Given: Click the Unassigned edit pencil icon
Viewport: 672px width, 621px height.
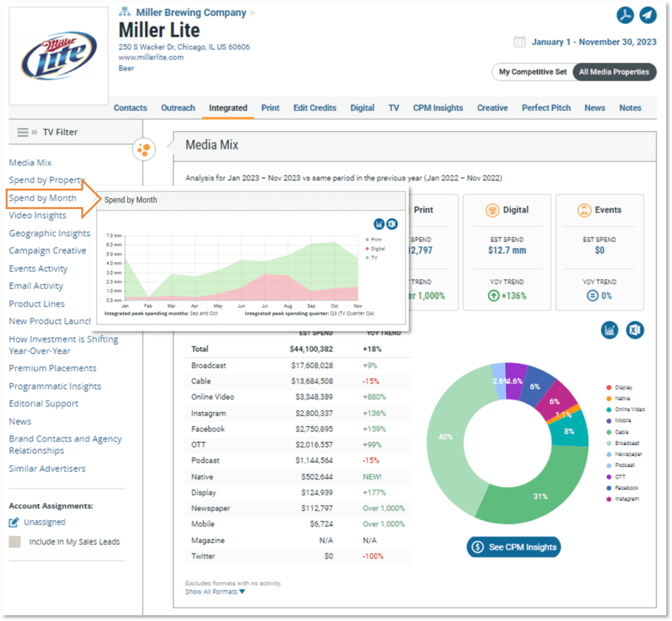Looking at the screenshot, I should tap(14, 523).
